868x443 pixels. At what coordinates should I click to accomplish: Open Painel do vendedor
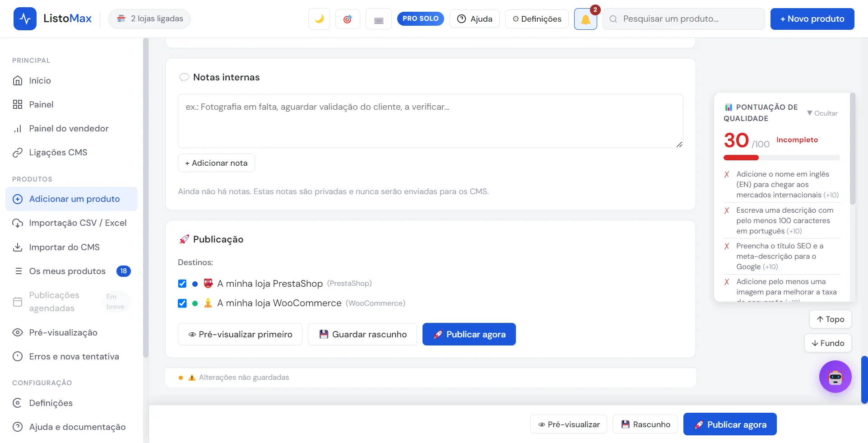[71, 128]
